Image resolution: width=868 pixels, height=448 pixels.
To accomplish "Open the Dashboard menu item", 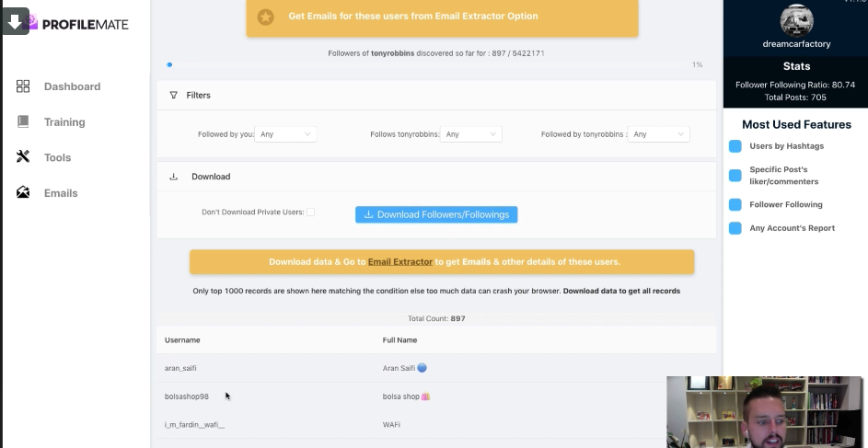I will pos(72,86).
